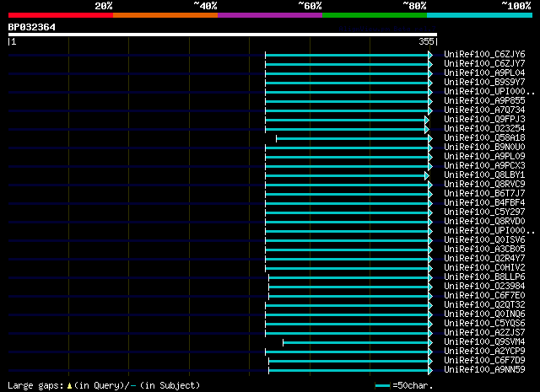Click the end arrow of the A2ZJS7 alignment
Image resolution: width=540 pixels, height=392 pixels.
[x=430, y=334]
